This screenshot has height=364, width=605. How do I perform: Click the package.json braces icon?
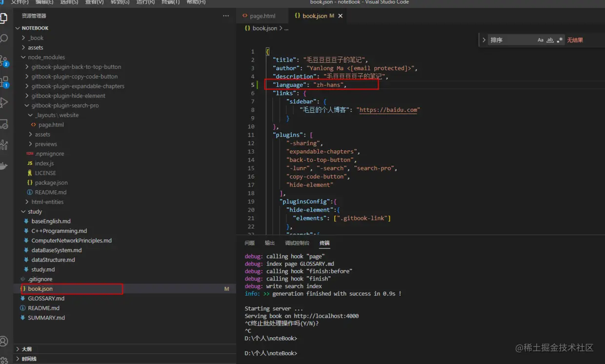(30, 182)
